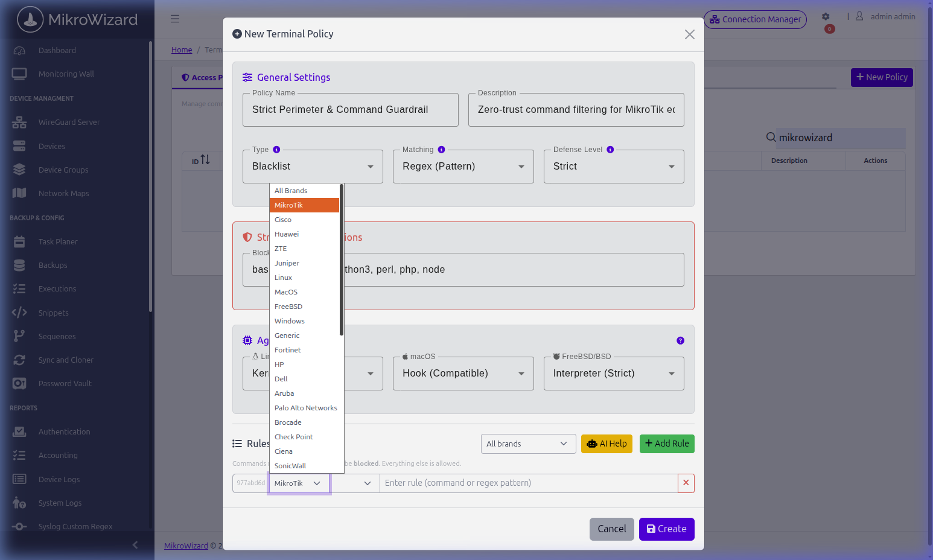Click the Executions checklist icon

pos(19,288)
